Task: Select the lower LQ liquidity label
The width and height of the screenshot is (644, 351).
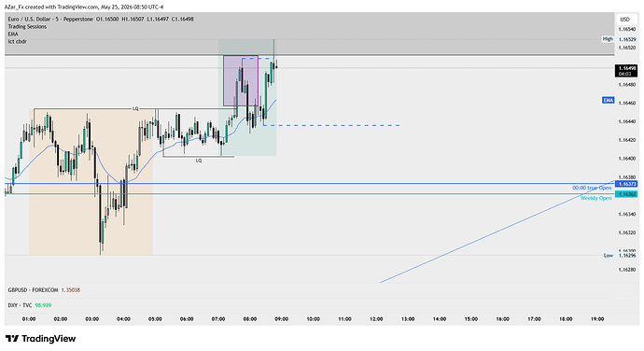Action: pos(199,161)
